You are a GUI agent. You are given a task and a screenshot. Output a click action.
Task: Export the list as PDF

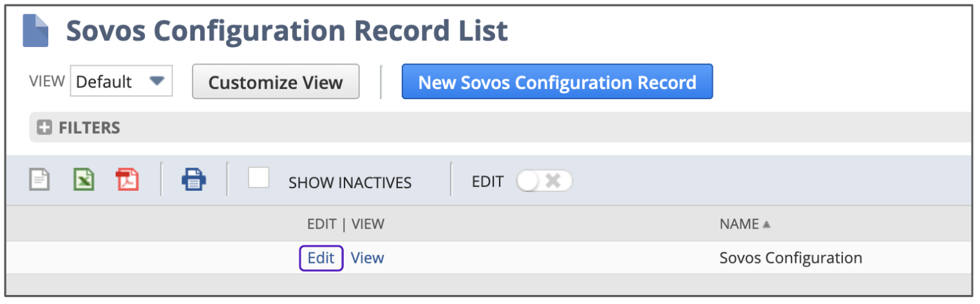coord(127,179)
